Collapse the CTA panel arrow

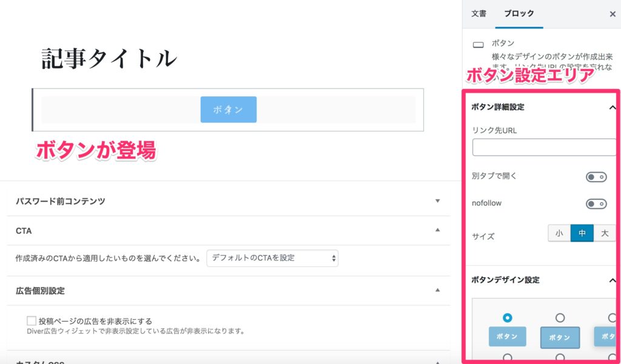pyautogui.click(x=438, y=231)
